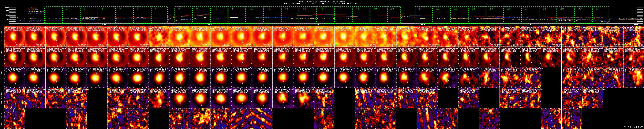Open the 25.0-50.0 keV image for interval 10
644x129 pixels.
pyautogui.click(x=200, y=98)
